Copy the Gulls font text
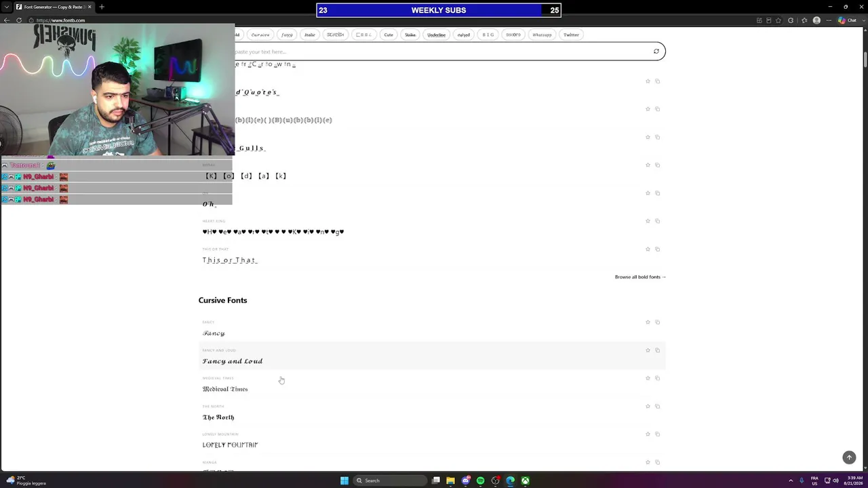This screenshot has height=488, width=868. coord(657,137)
